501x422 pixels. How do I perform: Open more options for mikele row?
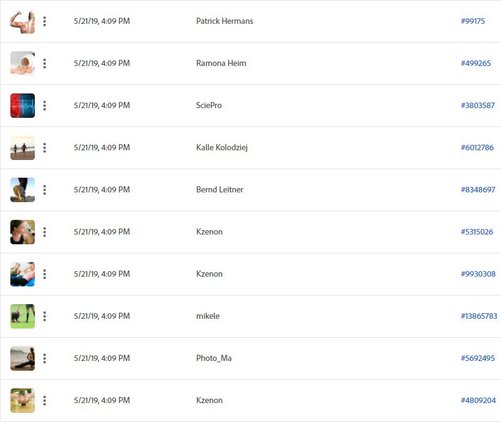click(45, 316)
